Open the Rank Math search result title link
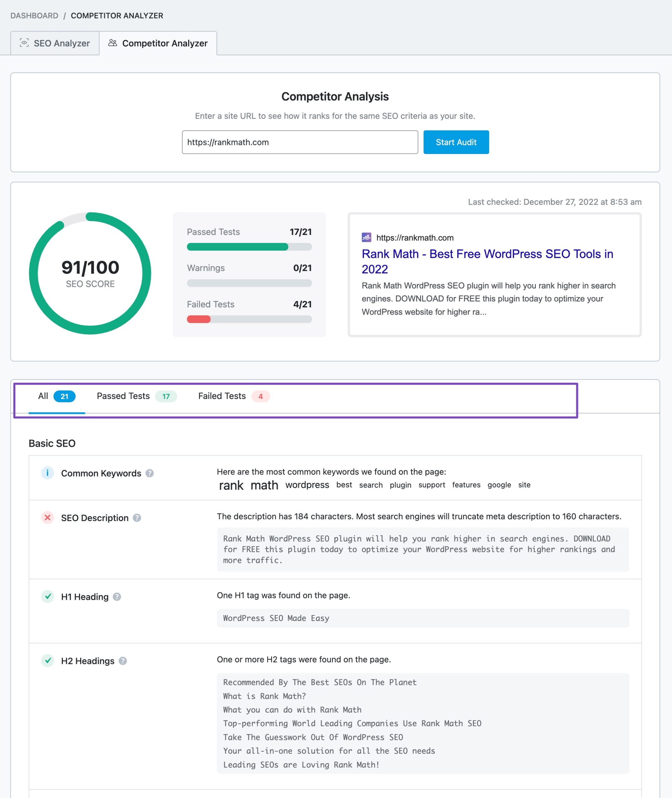This screenshot has width=672, height=798. 487,262
